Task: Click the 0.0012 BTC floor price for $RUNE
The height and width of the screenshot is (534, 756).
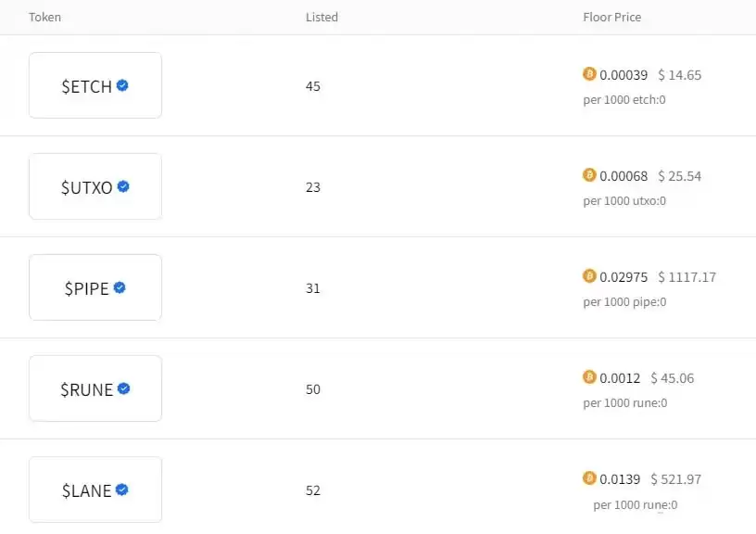Action: [x=620, y=378]
